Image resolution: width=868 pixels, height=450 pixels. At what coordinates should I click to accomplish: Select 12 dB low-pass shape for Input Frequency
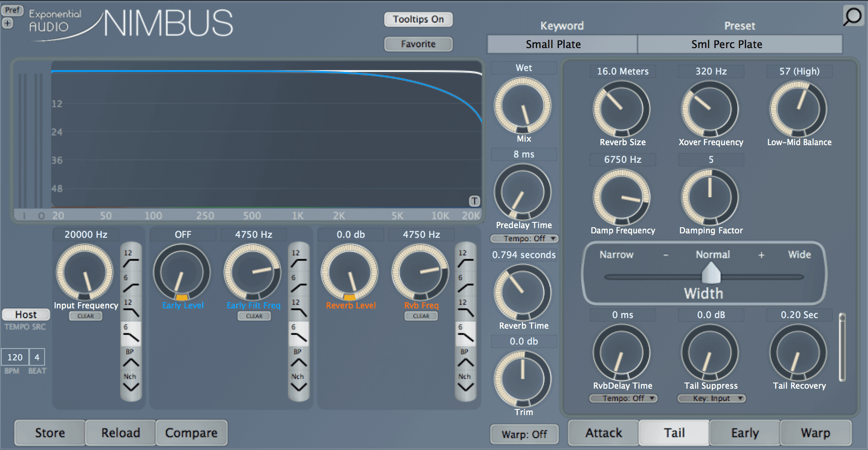point(131,308)
